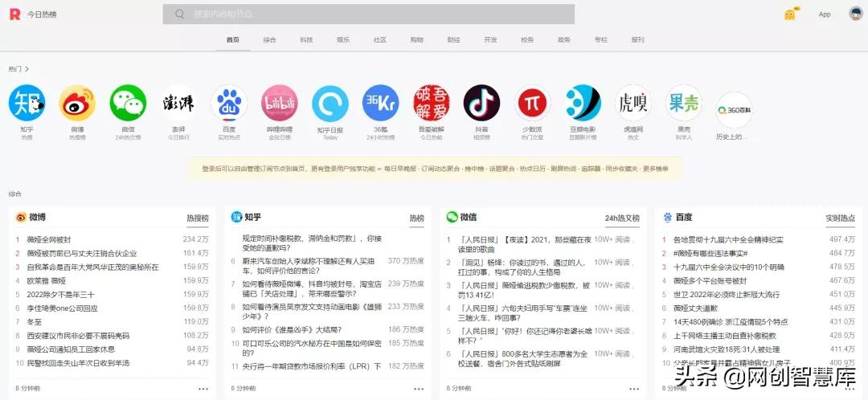Open the 抖音 TikTok-style icon
Image resolution: width=868 pixels, height=400 pixels.
[481, 103]
